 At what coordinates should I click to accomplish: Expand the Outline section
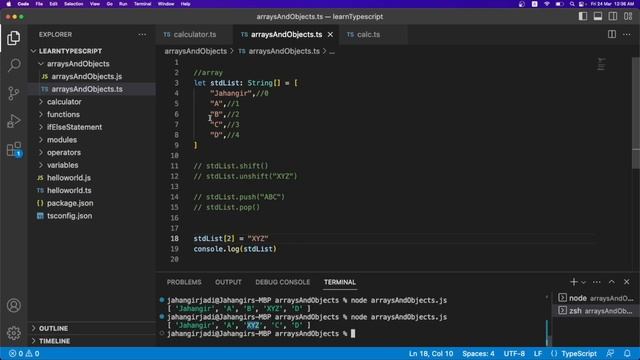(x=91, y=328)
